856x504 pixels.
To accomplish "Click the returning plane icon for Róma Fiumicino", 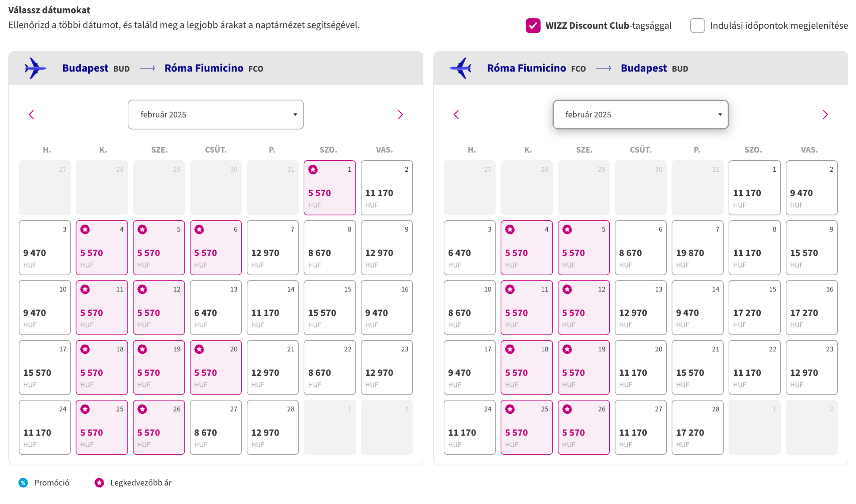I will pyautogui.click(x=461, y=68).
